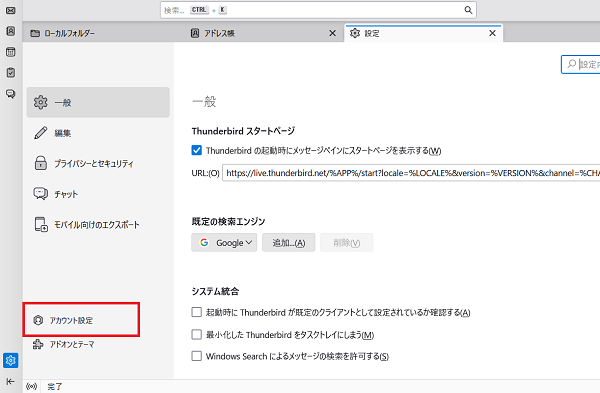600x393 pixels.
Task: Click the start page URL input field
Action: click(x=411, y=173)
